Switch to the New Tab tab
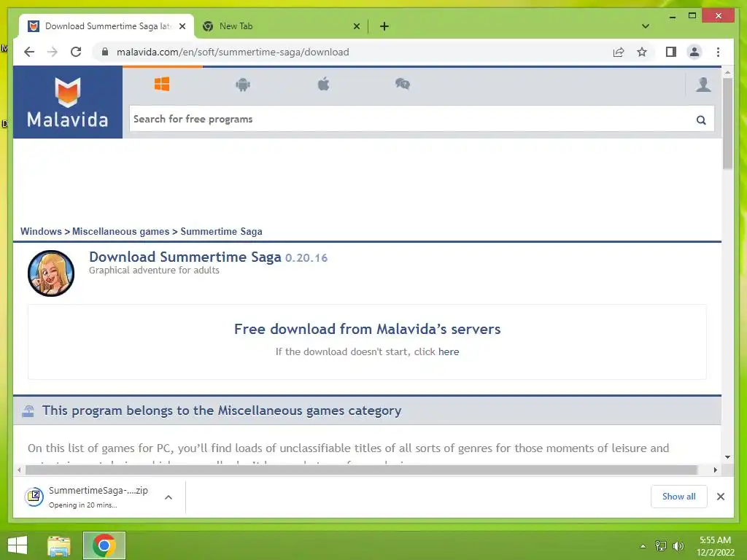Image resolution: width=747 pixels, height=560 pixels. point(281,26)
